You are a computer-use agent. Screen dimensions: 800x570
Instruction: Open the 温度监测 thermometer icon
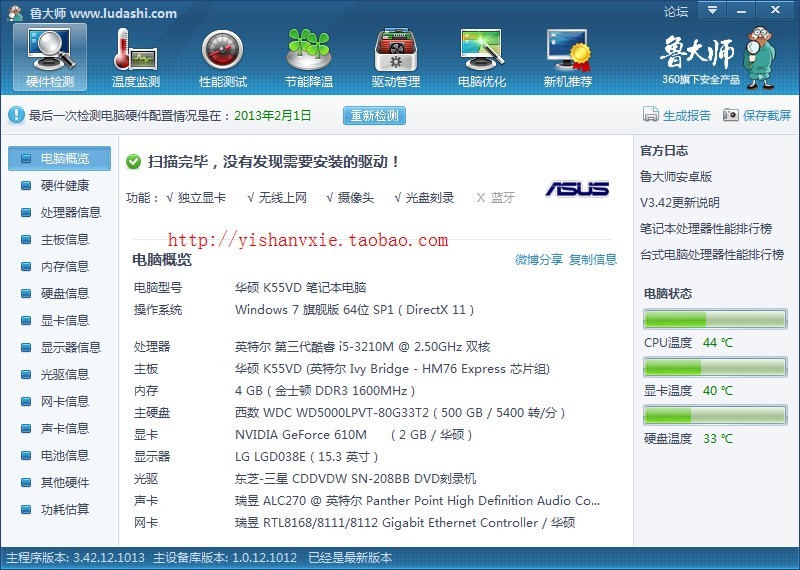pos(135,50)
